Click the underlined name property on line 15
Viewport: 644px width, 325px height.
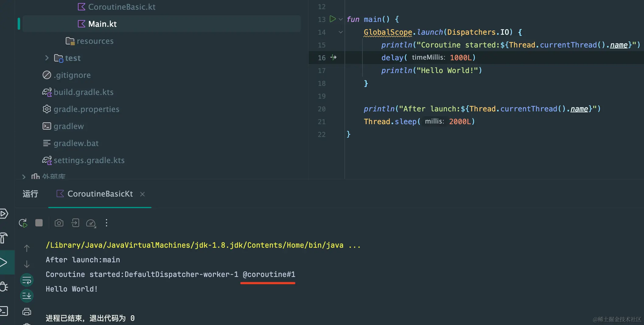point(619,45)
